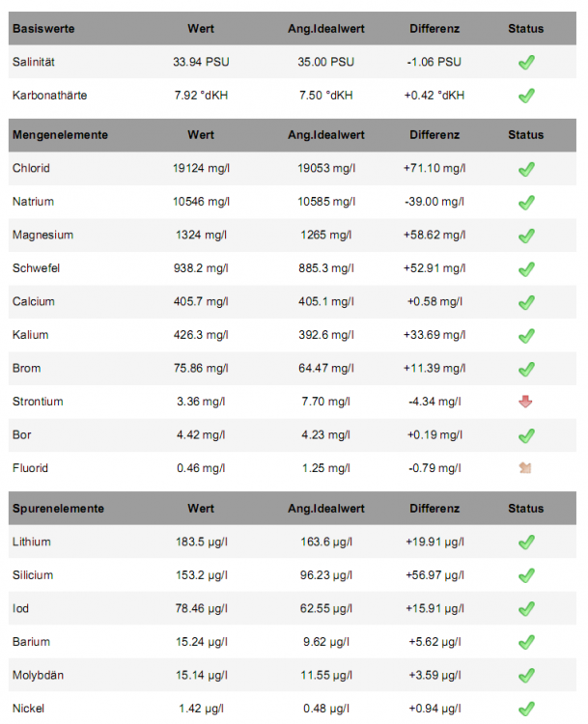Click the Magnesium status checkmark

(526, 236)
